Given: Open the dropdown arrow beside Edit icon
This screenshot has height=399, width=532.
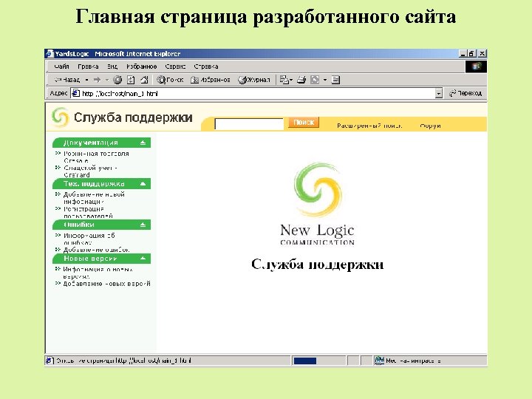Looking at the screenshot, I should point(324,80).
